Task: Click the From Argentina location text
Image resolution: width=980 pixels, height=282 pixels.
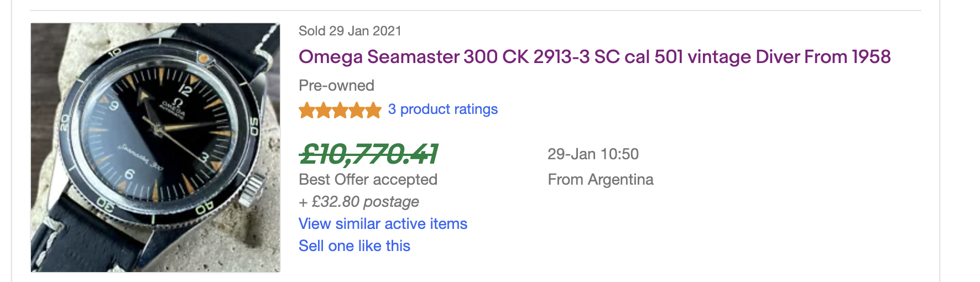Action: click(601, 180)
